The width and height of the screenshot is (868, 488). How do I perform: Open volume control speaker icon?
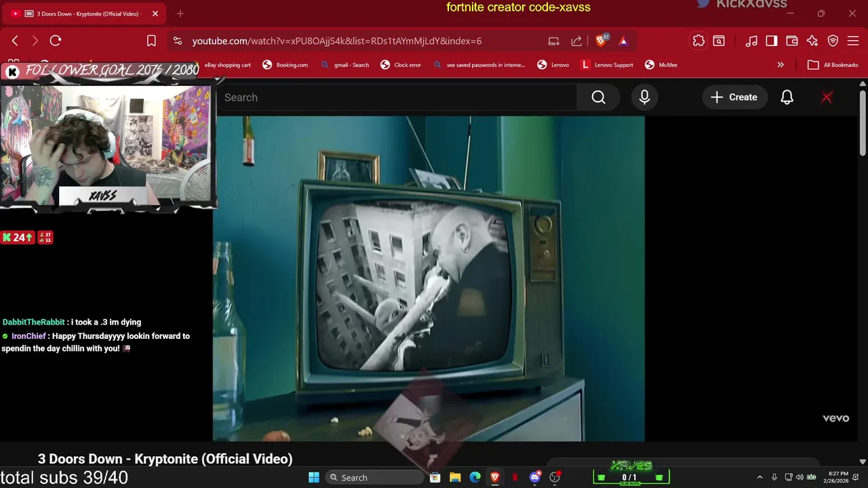pyautogui.click(x=800, y=477)
